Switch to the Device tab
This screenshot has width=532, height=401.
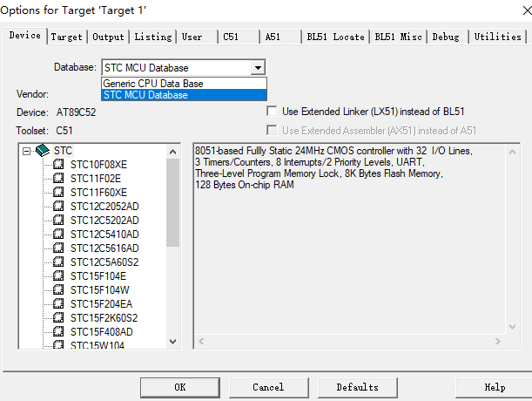pos(24,36)
